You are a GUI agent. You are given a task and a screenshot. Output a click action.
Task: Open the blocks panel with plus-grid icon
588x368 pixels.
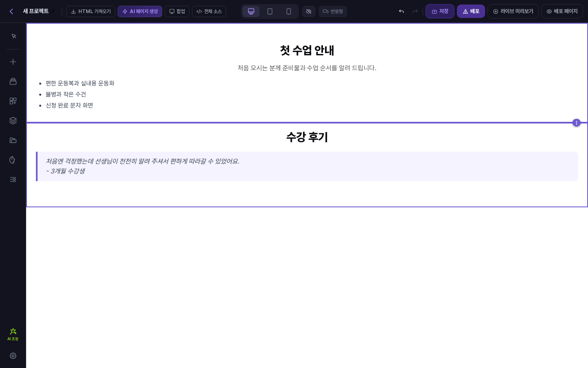pyautogui.click(x=13, y=101)
